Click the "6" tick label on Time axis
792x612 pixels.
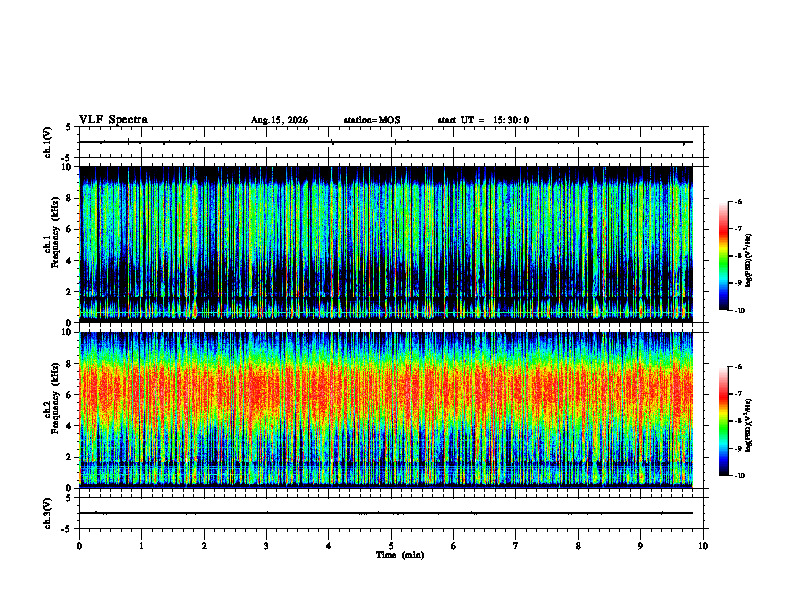point(454,546)
